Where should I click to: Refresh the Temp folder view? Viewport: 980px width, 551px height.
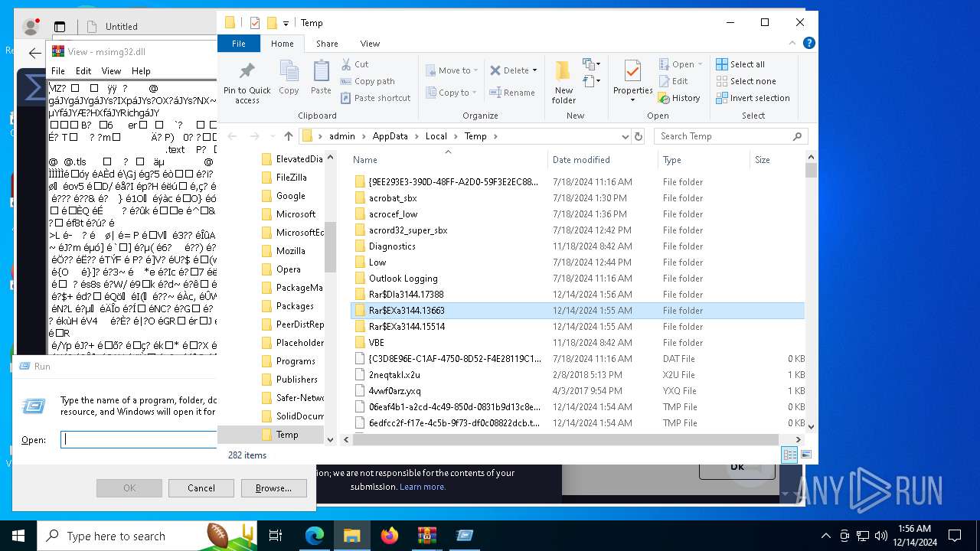[x=639, y=136]
